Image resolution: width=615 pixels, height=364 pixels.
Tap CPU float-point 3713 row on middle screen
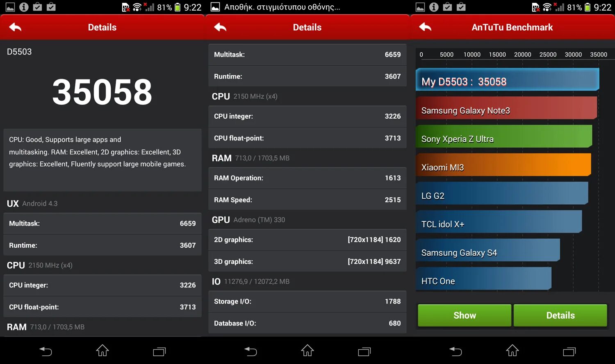point(307,138)
